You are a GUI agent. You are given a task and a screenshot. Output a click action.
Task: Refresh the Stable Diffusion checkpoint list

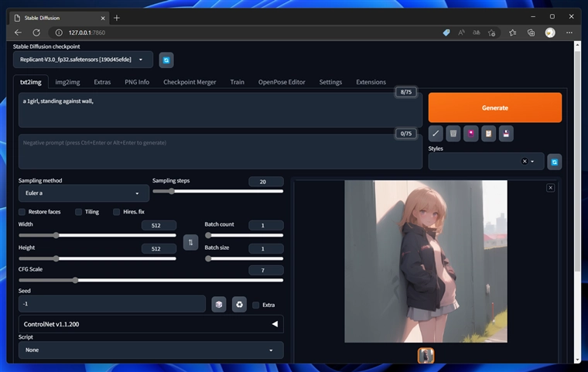coord(166,60)
